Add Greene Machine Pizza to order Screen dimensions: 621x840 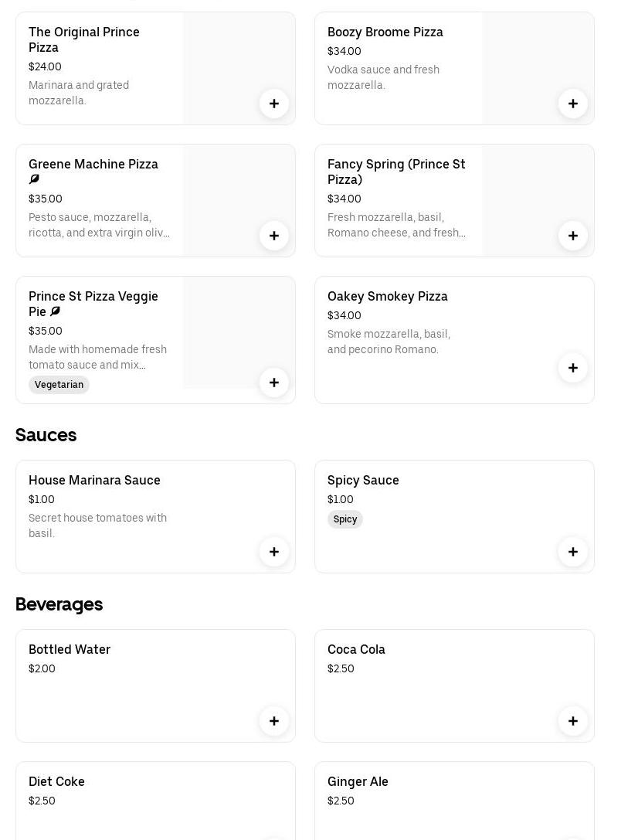coord(274,236)
